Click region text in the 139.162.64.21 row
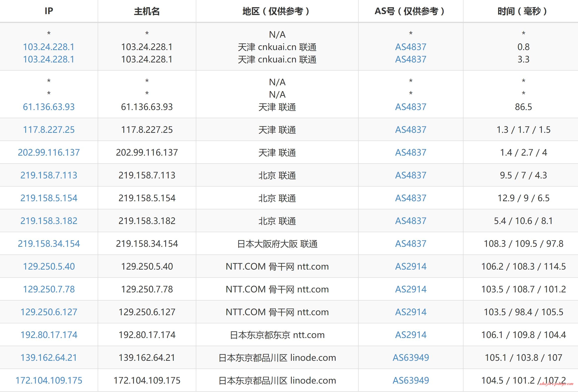The image size is (578, 392). (277, 358)
